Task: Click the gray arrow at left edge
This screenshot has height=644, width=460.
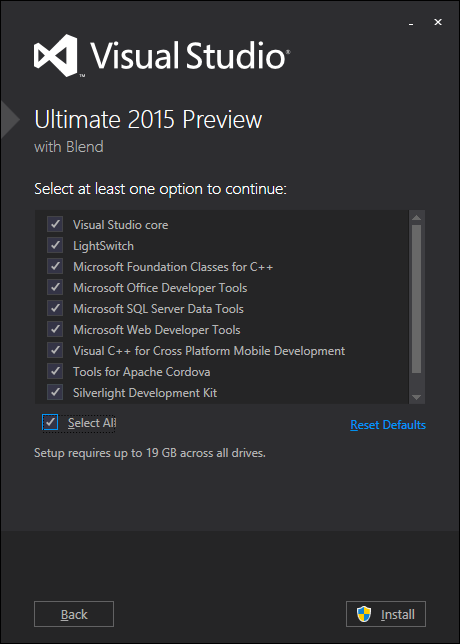Action: pos(10,120)
